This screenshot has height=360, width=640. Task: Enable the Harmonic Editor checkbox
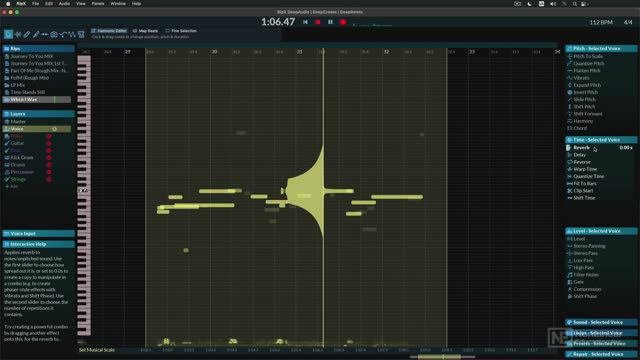click(93, 31)
